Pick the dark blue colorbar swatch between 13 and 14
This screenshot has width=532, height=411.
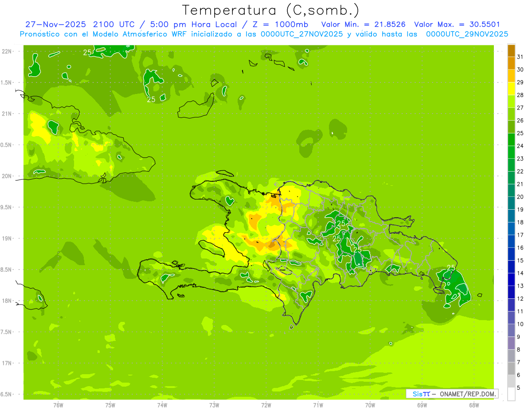click(511, 279)
